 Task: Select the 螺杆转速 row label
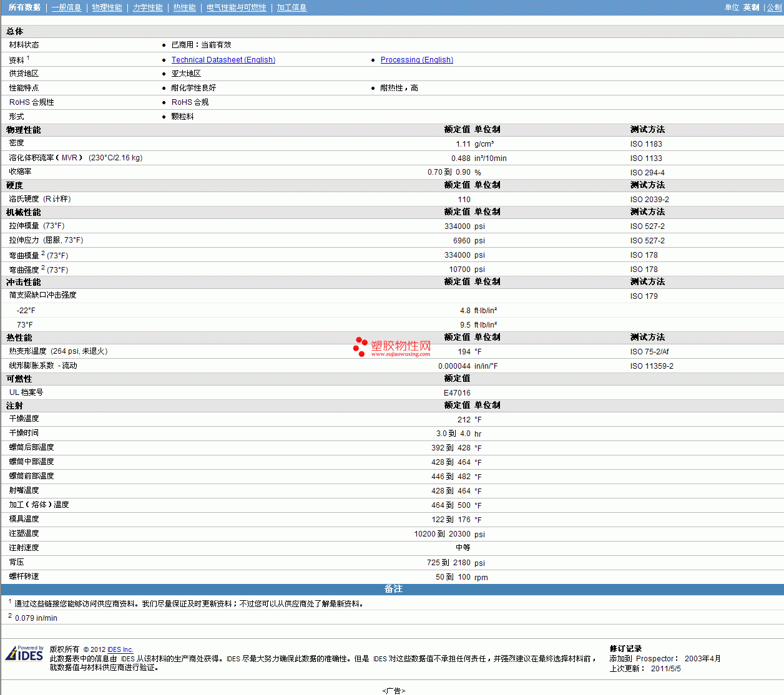[x=24, y=576]
